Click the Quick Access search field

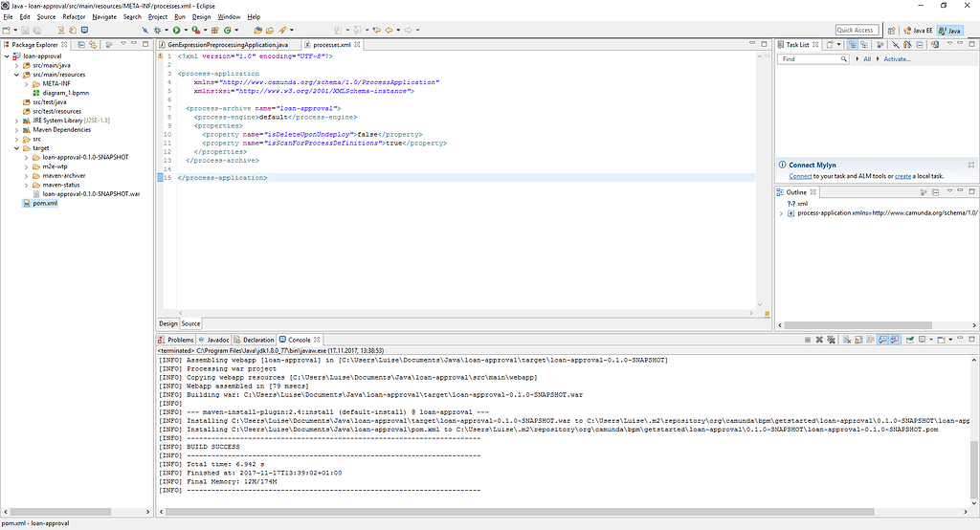(x=856, y=31)
